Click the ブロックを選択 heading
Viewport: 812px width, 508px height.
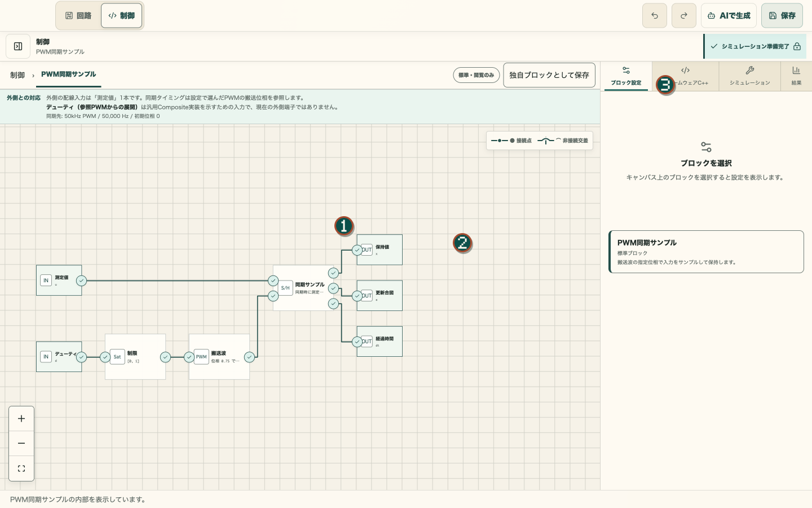pyautogui.click(x=706, y=163)
